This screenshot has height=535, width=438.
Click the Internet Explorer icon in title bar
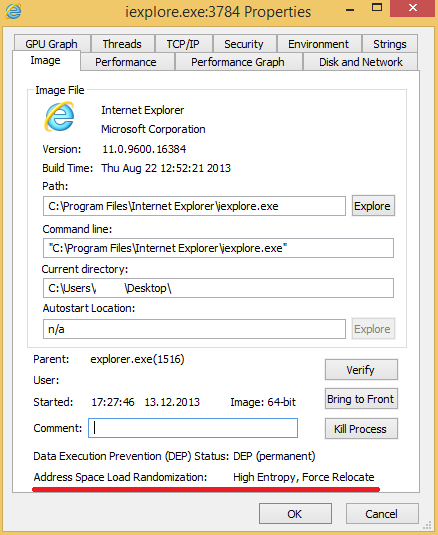(13, 11)
